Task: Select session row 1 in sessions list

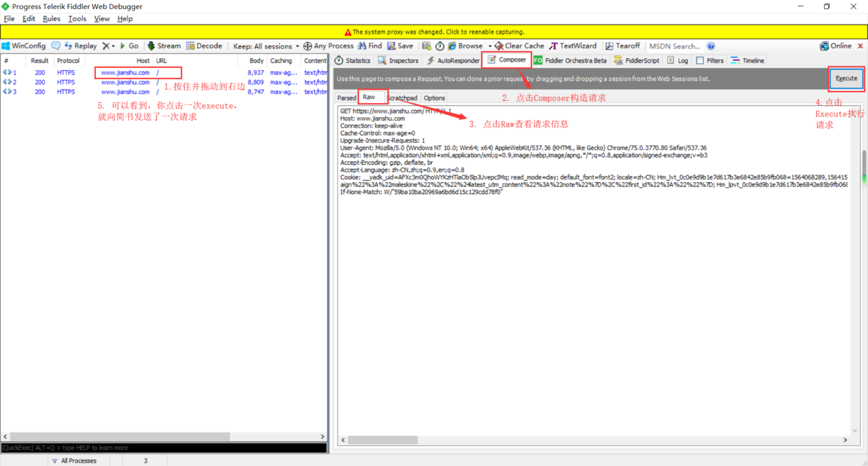Action: coord(164,73)
